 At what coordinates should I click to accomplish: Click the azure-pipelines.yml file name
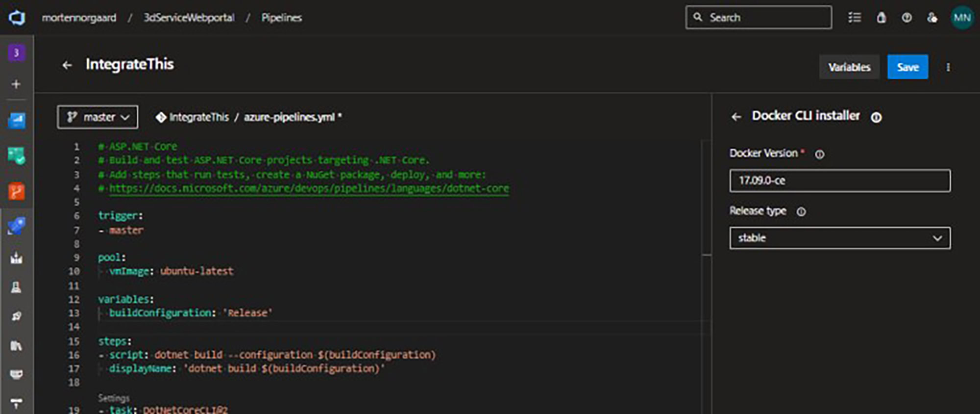coord(289,117)
